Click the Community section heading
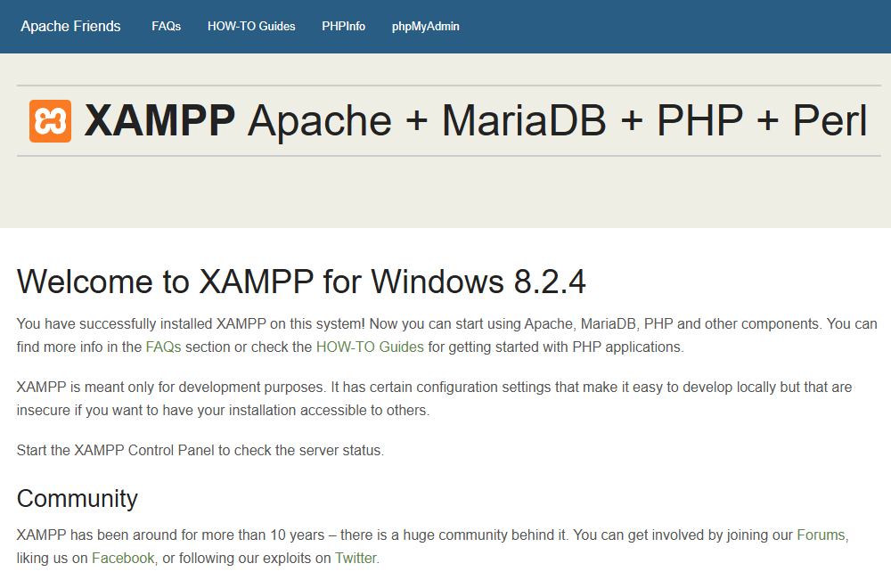 (78, 498)
